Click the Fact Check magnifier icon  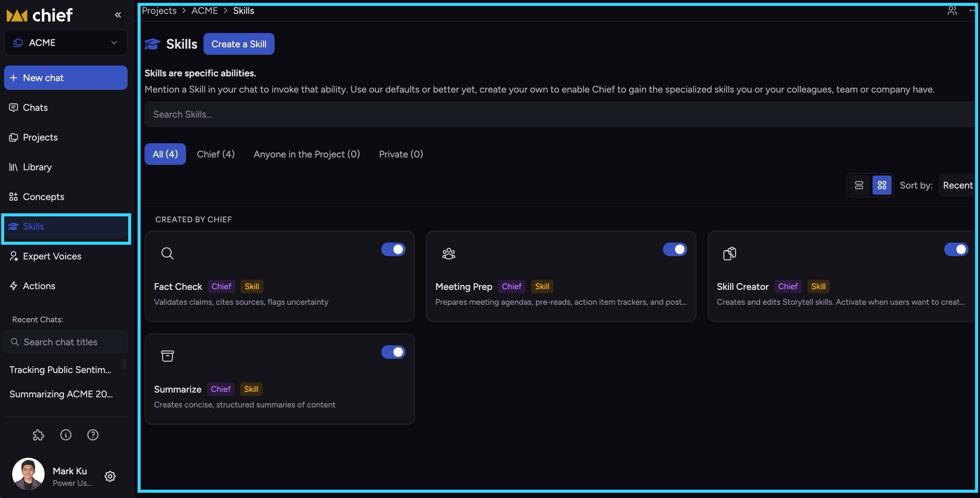pos(167,253)
